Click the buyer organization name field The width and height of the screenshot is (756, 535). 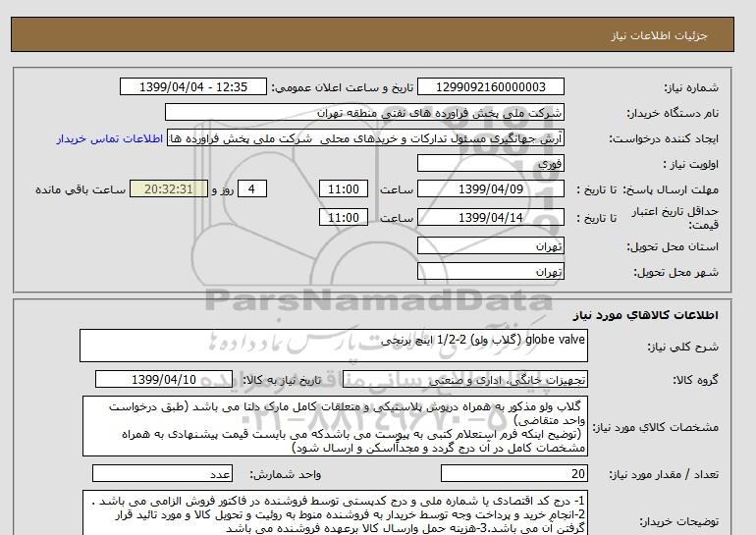click(x=364, y=112)
